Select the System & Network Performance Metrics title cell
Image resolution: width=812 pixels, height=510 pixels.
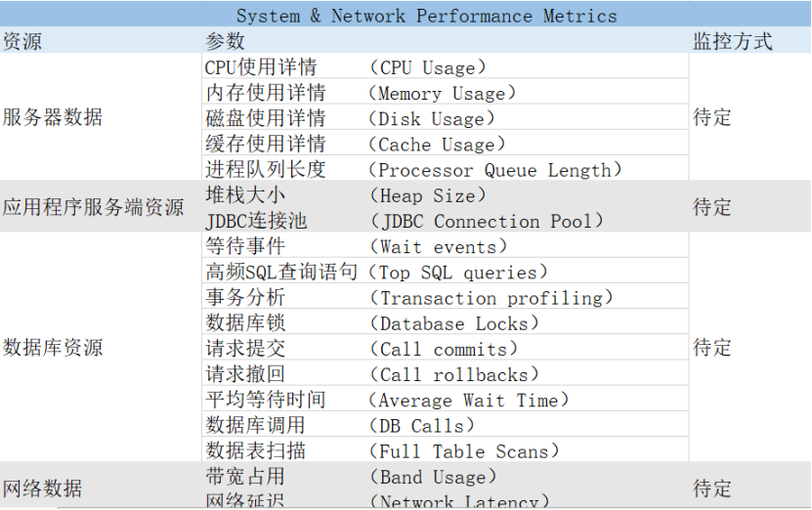(427, 16)
